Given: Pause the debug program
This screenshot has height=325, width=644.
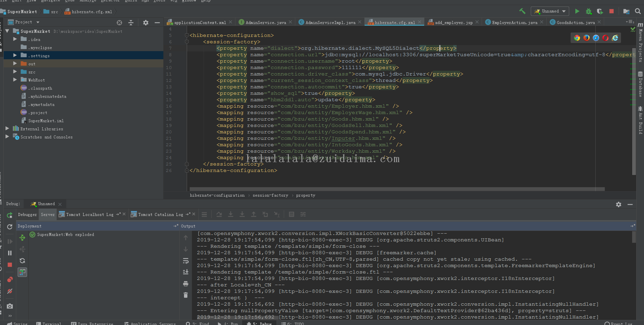Looking at the screenshot, I should point(10,253).
